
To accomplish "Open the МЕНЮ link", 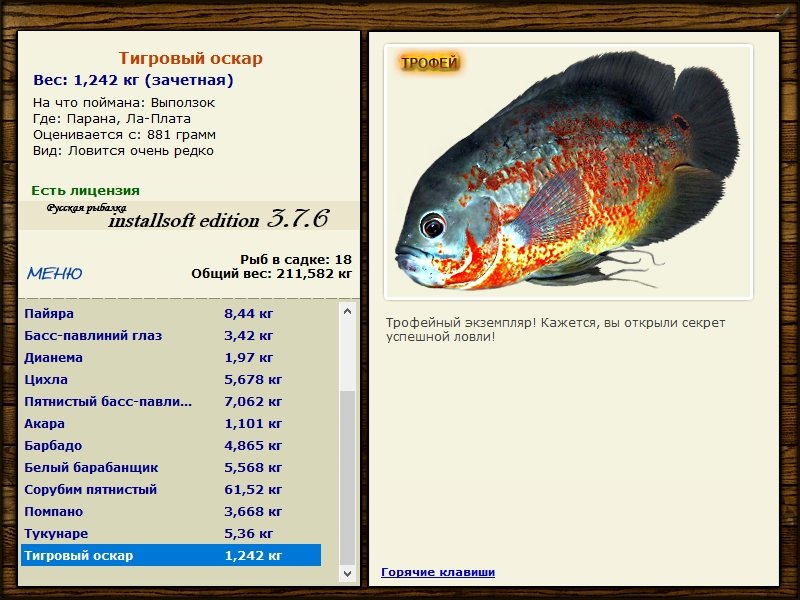I will click(55, 273).
